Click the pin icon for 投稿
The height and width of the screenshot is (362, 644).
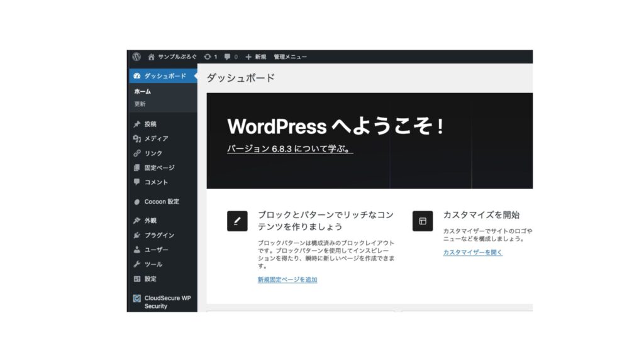click(x=137, y=124)
